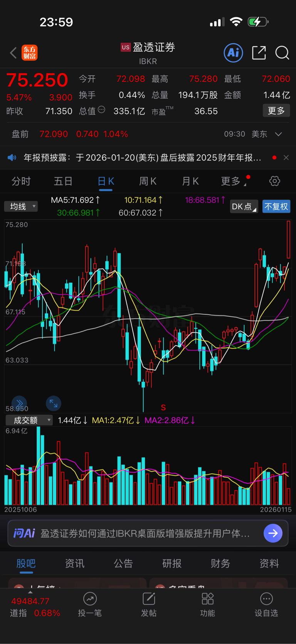
Task: Tap the 20251006 start date label
Action: pos(20,510)
